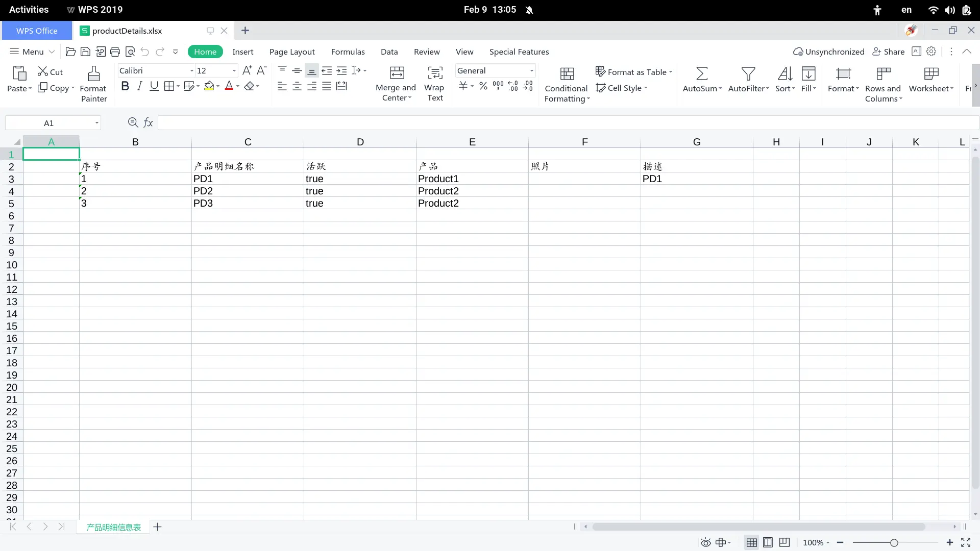
Task: Toggle justify alignment
Action: point(327,86)
